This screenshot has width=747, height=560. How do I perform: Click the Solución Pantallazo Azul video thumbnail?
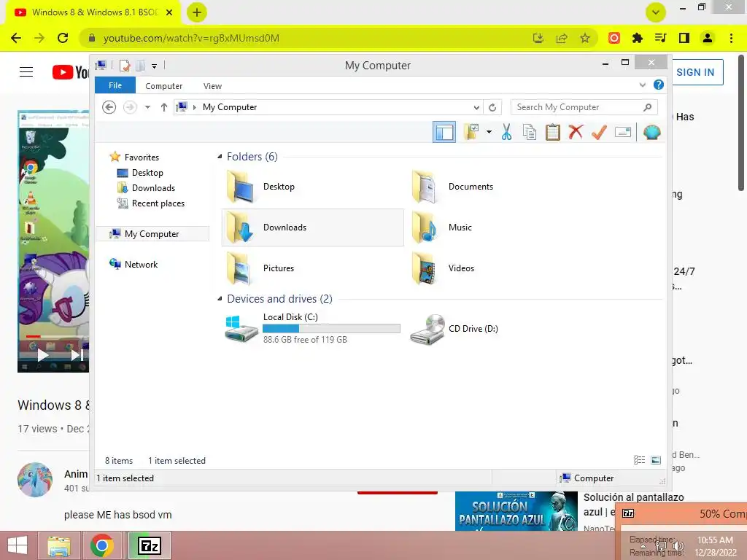[x=516, y=511]
